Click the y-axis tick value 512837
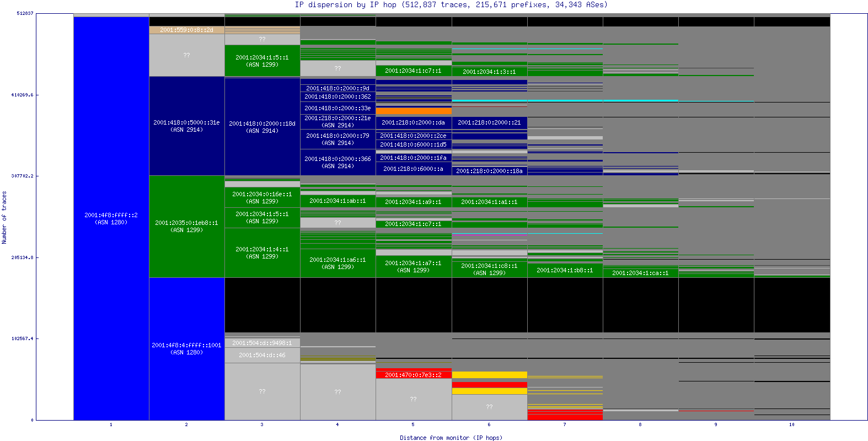Screen dimensions: 868x441 click(x=25, y=13)
